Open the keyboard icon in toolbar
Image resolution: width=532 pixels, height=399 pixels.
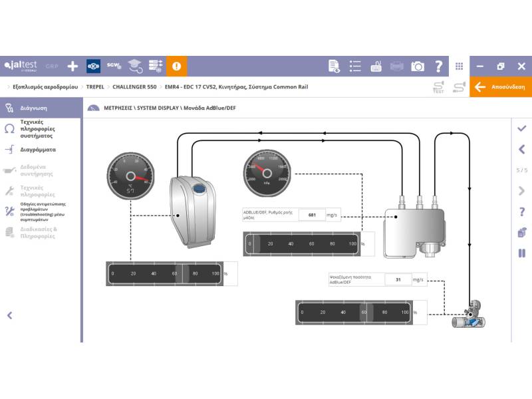(x=376, y=66)
